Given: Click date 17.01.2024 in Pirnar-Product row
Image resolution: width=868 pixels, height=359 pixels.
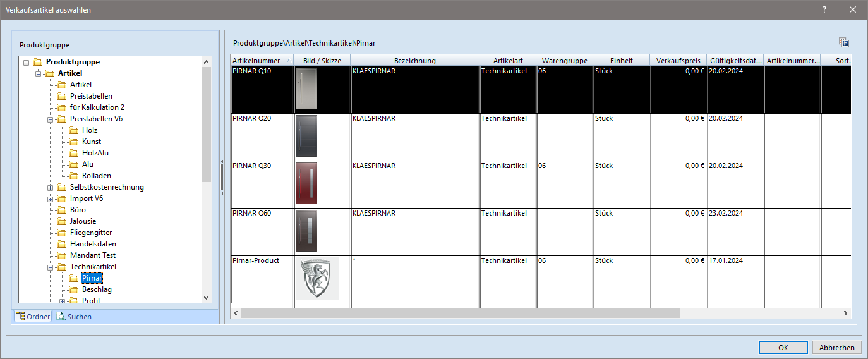Looking at the screenshot, I should pyautogui.click(x=726, y=260).
